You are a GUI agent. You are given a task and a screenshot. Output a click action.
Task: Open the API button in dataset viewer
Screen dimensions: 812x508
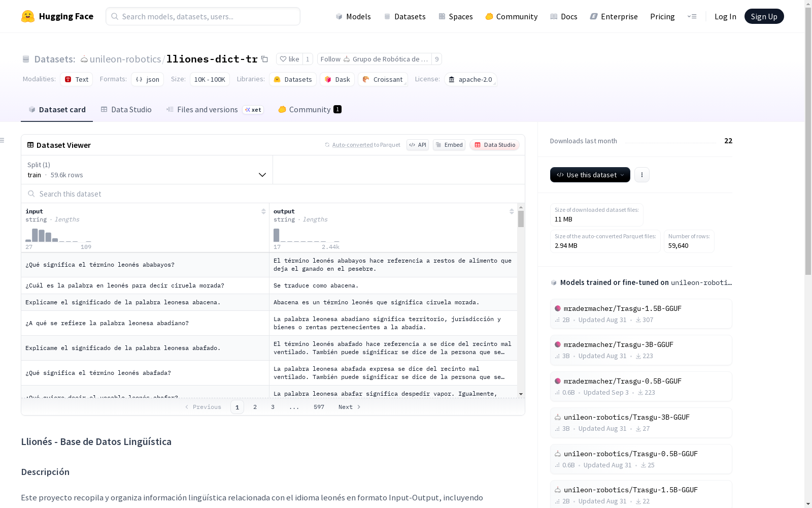tap(418, 145)
